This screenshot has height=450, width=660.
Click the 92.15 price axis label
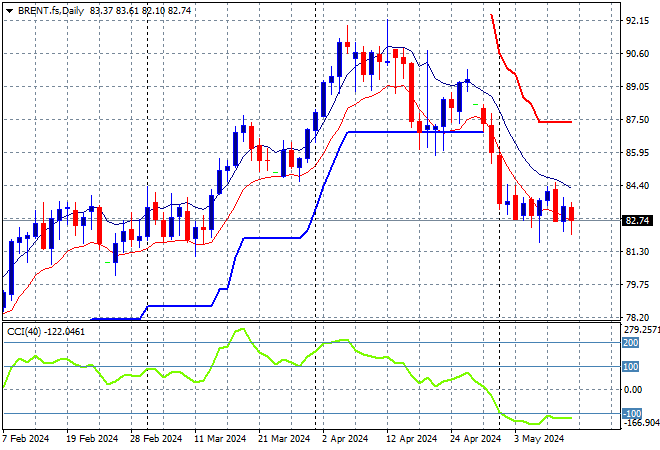637,20
